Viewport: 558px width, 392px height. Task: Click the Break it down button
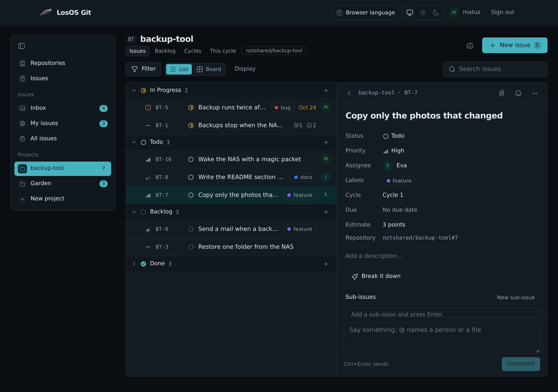[376, 276]
